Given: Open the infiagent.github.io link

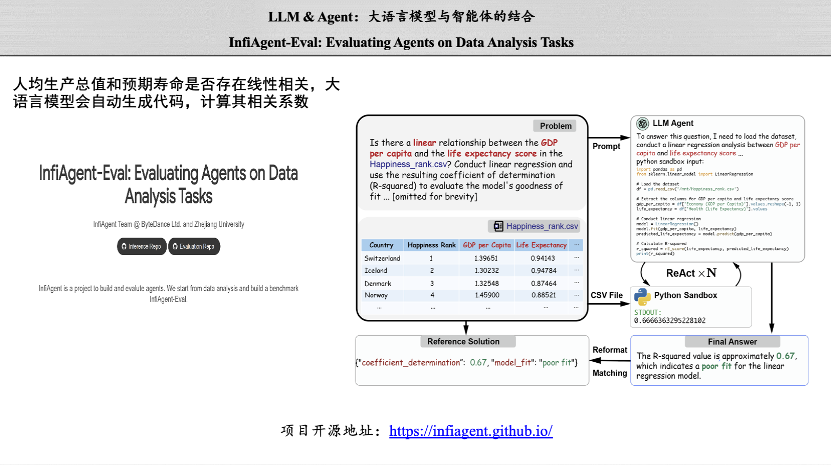Looking at the screenshot, I should [x=470, y=431].
